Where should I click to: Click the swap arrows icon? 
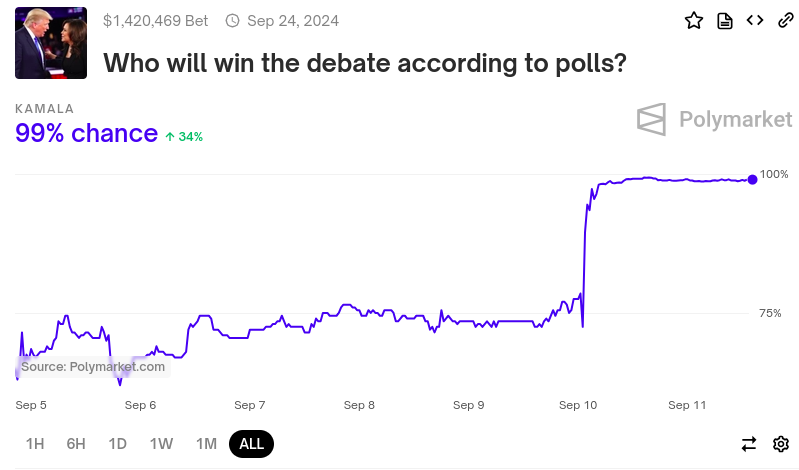(749, 444)
